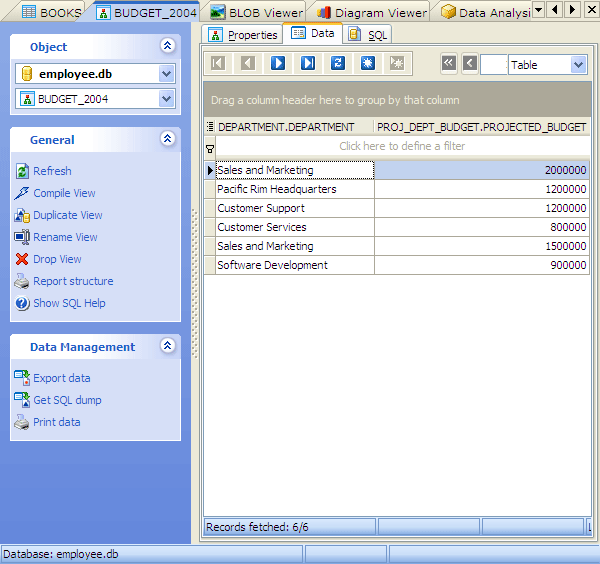Switch to the Properties tab
Viewport: 600px width, 564px height.
point(243,35)
